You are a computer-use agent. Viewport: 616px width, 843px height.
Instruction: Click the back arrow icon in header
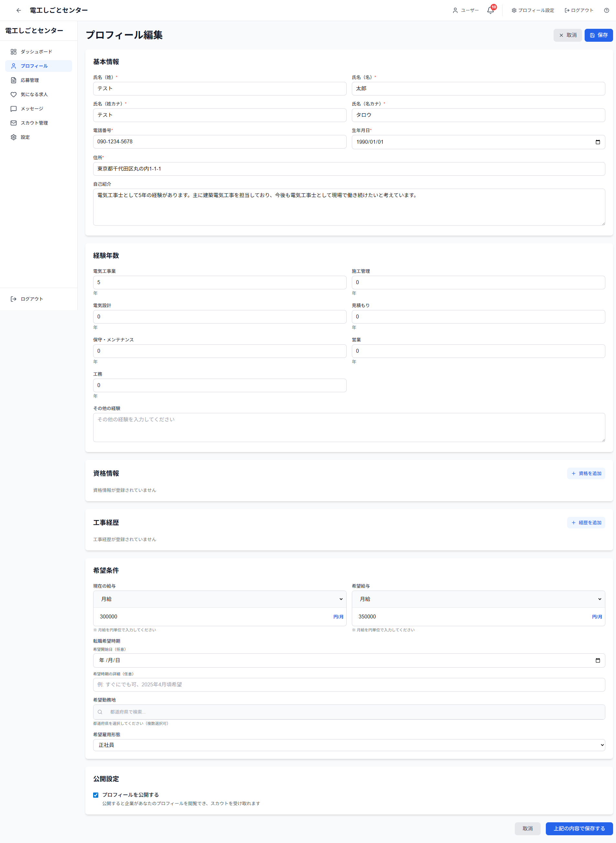tap(19, 10)
